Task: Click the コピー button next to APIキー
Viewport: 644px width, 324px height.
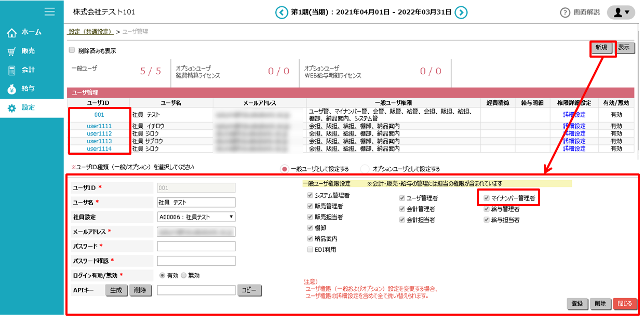Action: 249,291
